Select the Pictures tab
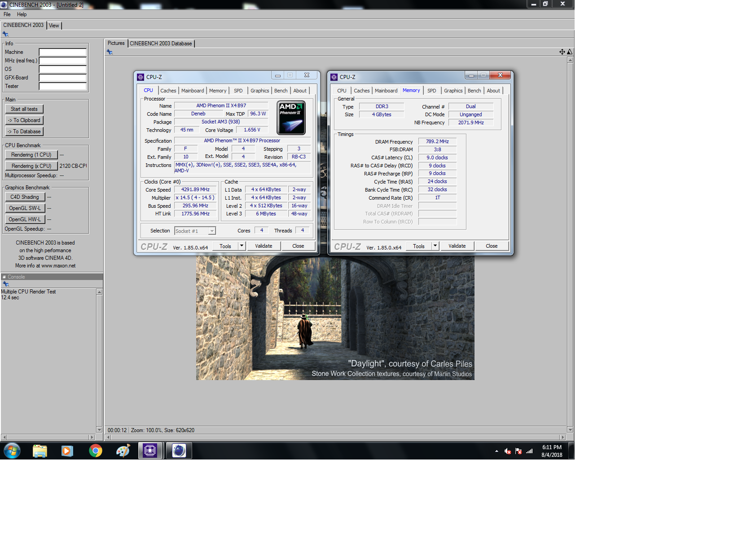This screenshot has height=560, width=747. (116, 43)
